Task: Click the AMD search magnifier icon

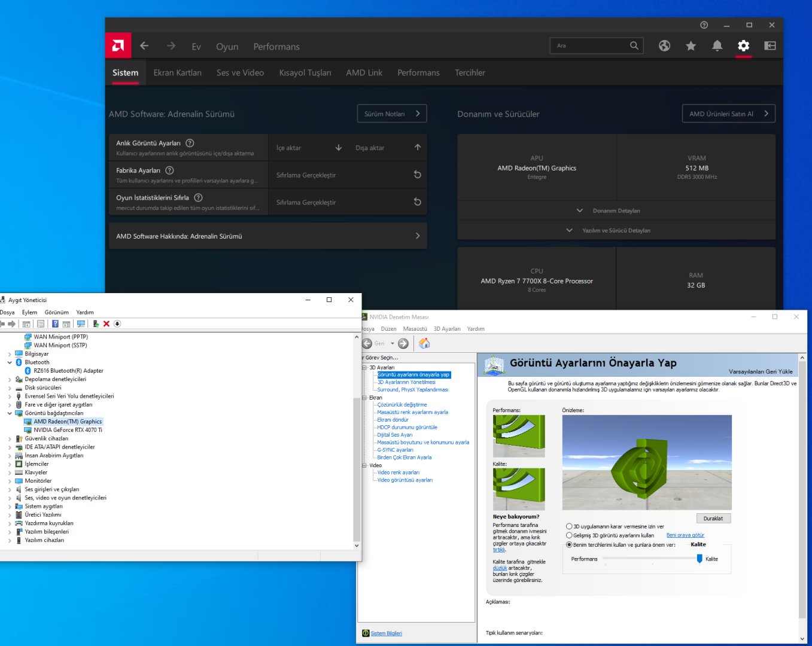Action: 634,45
